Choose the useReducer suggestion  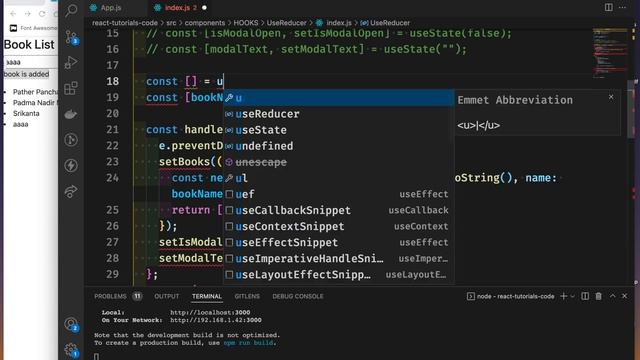pyautogui.click(x=339, y=114)
